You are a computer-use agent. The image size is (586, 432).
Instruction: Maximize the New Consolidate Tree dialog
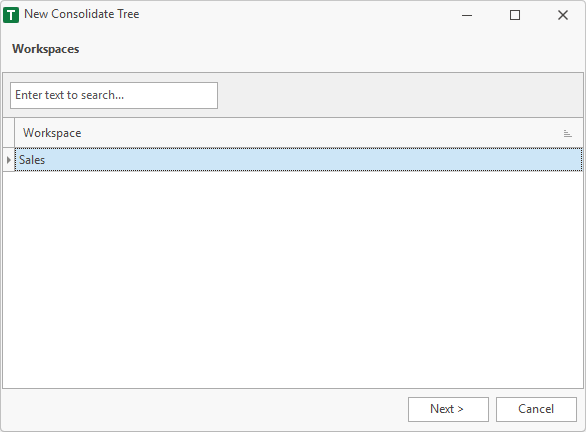point(515,15)
